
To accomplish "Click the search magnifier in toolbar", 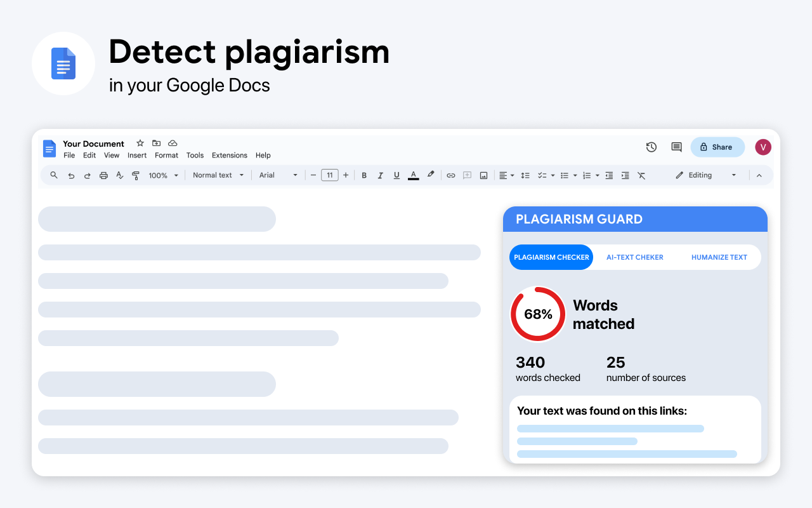I will pos(54,175).
